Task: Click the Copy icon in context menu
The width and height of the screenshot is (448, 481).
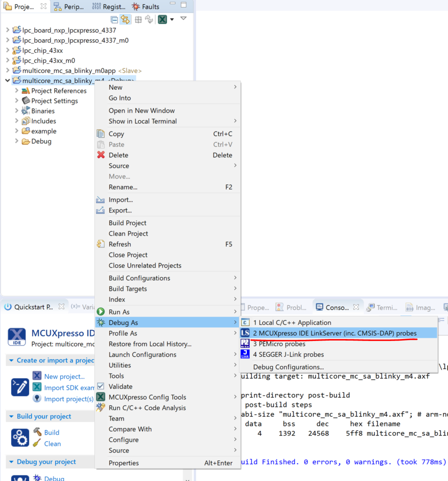Action: (101, 133)
